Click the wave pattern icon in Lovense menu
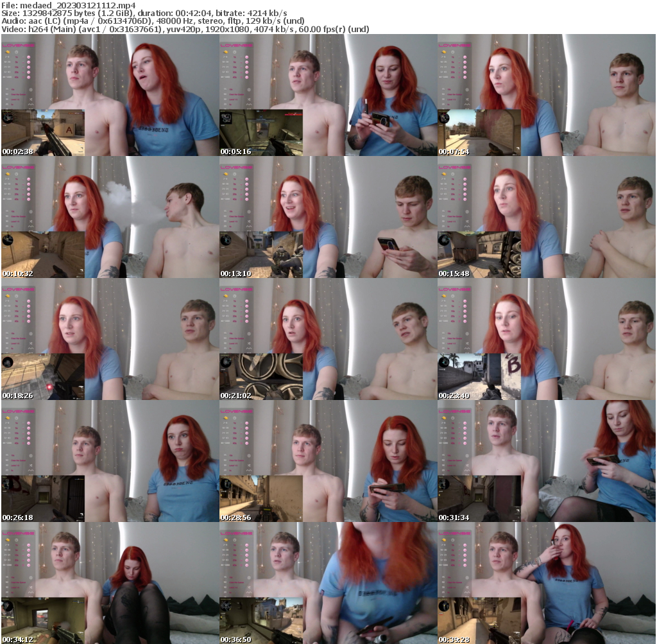 pyautogui.click(x=31, y=104)
